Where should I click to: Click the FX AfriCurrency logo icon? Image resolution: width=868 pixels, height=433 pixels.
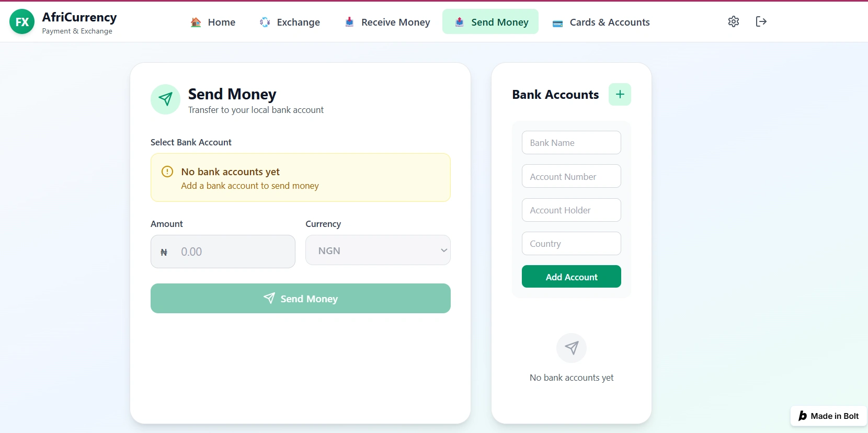tap(22, 22)
